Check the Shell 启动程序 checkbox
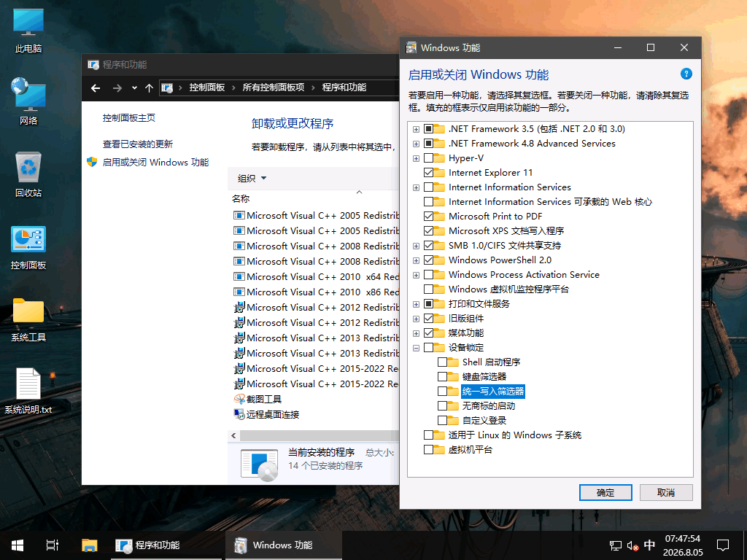This screenshot has height=560, width=747. tap(442, 362)
